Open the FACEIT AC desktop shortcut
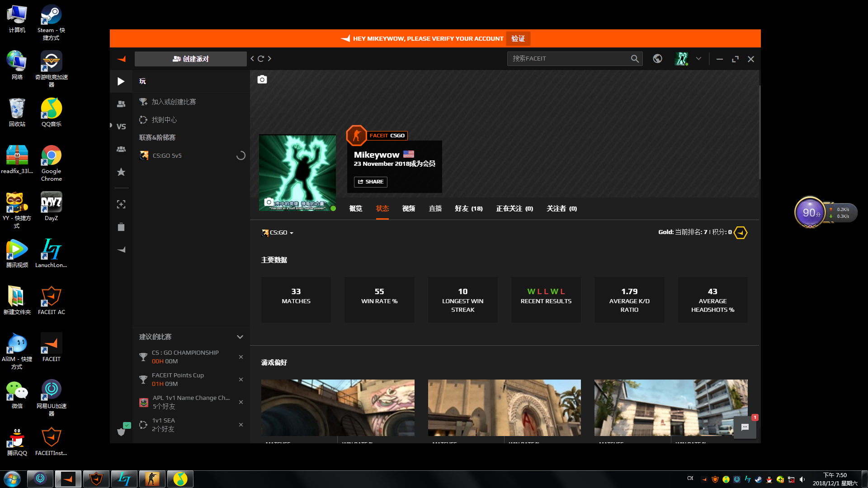868x488 pixels. pos(52,300)
